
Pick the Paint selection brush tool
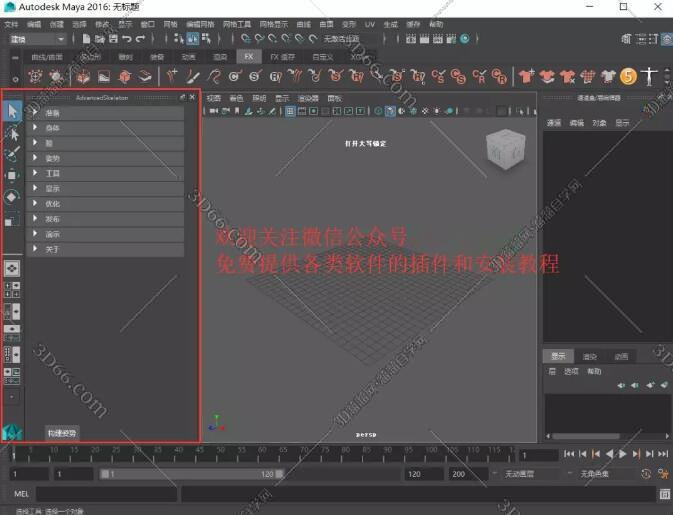(x=12, y=154)
